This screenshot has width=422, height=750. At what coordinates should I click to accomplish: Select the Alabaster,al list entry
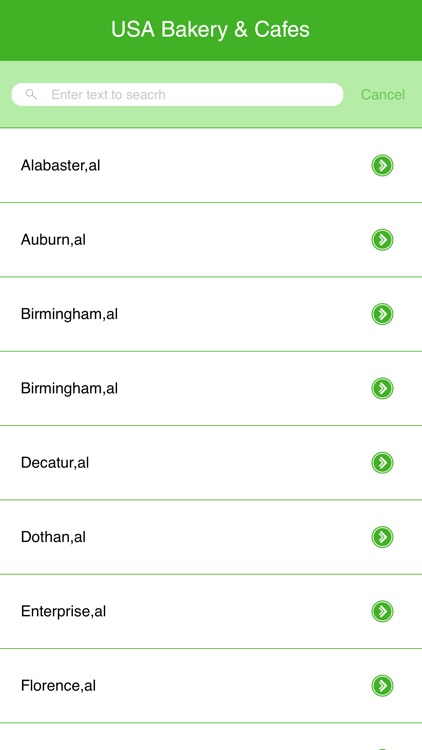211,165
